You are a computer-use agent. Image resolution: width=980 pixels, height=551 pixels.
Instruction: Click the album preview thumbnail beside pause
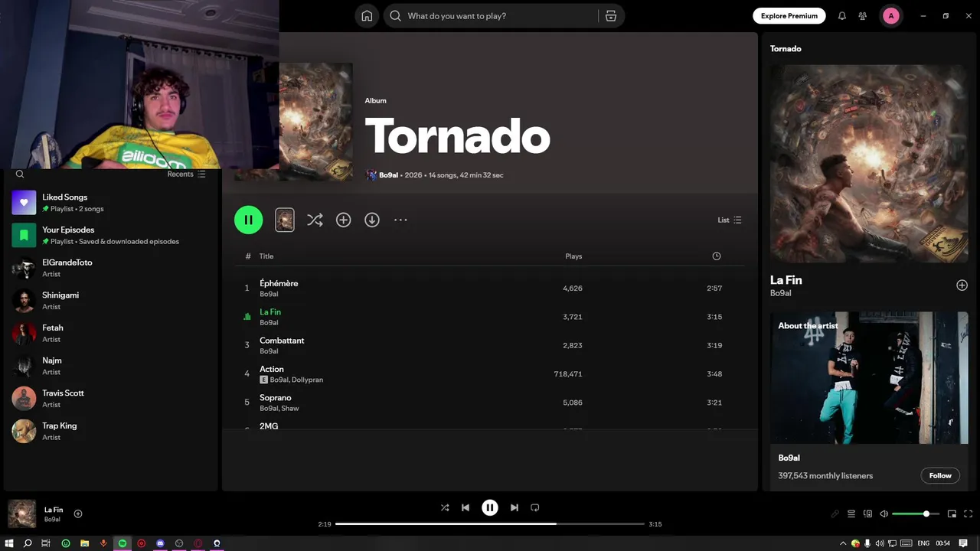(x=285, y=220)
